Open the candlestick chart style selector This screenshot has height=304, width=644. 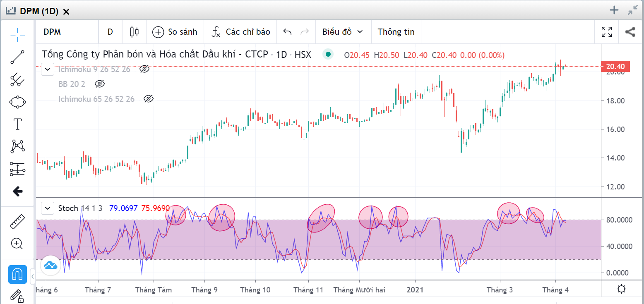tap(134, 32)
